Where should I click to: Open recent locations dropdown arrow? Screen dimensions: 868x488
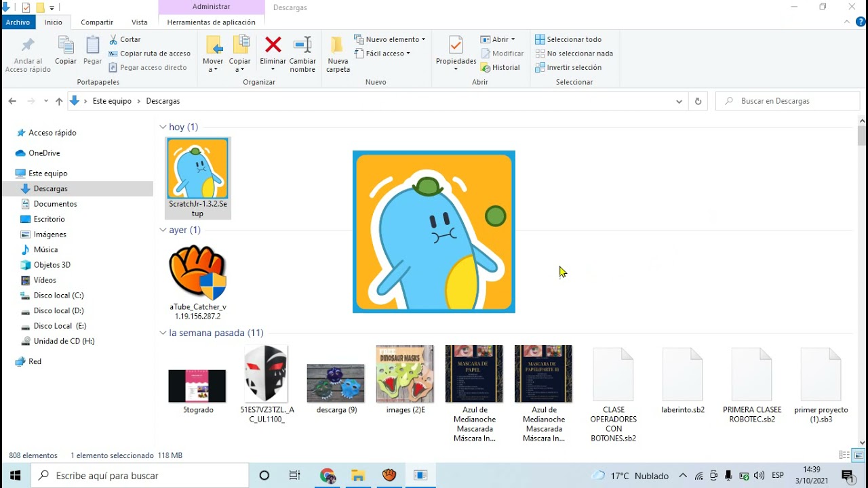46,101
